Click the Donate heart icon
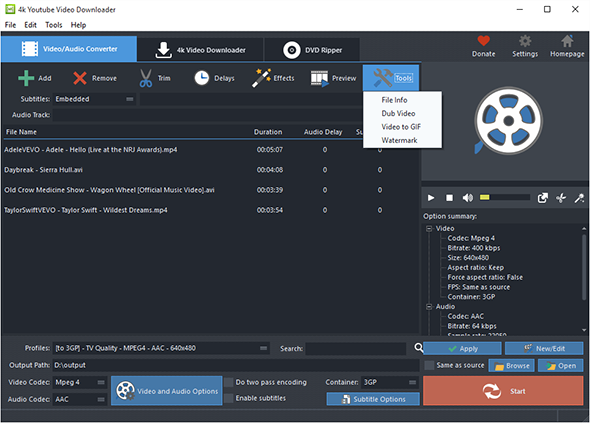This screenshot has width=590, height=423. pyautogui.click(x=484, y=46)
